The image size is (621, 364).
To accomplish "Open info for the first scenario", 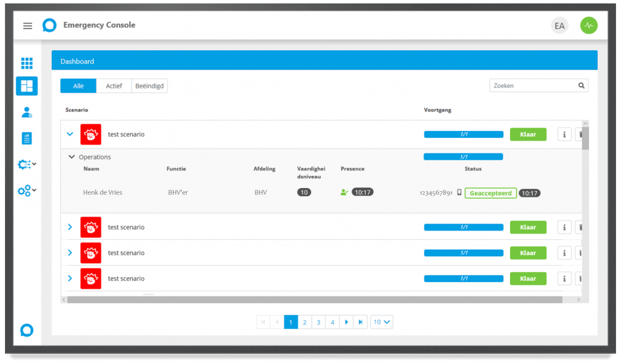I will [x=565, y=134].
